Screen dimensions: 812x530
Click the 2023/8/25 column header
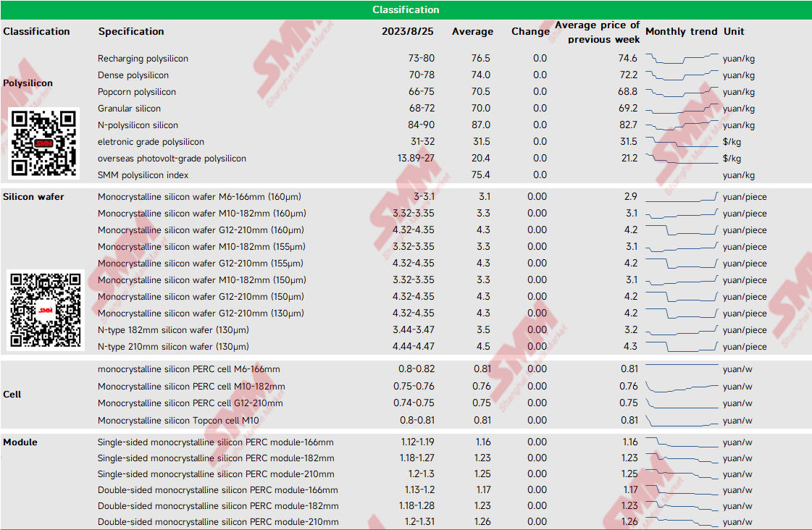408,32
